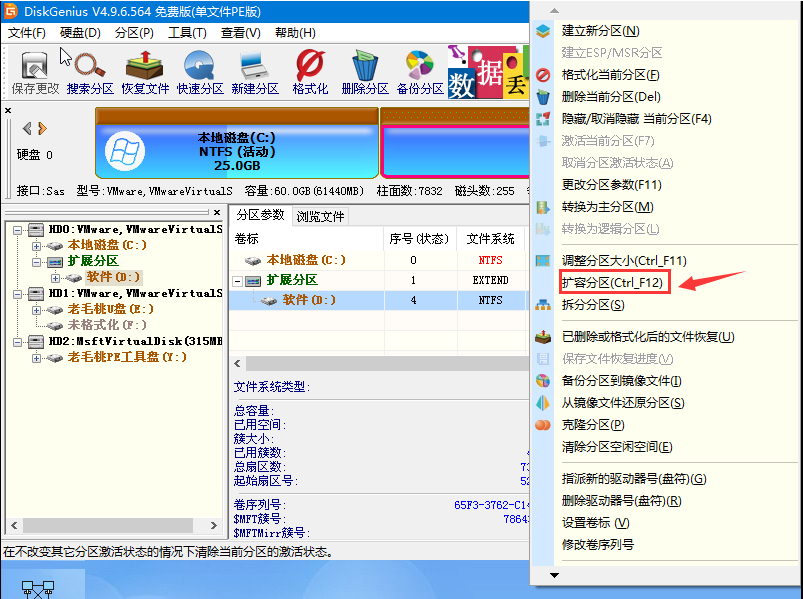Image resolution: width=803 pixels, height=599 pixels.
Task: Launch the 恢复文件 tool
Action: [145, 72]
